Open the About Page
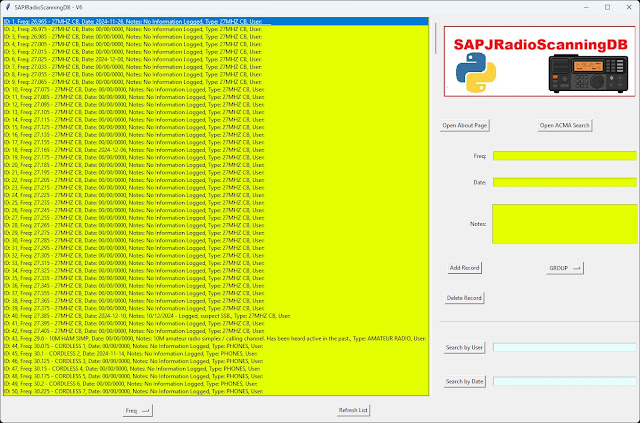This screenshot has width=640, height=423. pyautogui.click(x=464, y=125)
